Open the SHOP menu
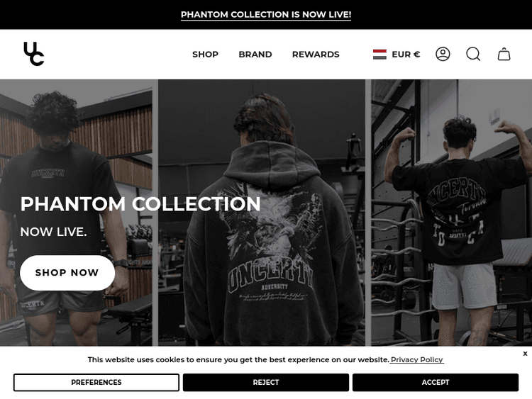 pos(205,55)
